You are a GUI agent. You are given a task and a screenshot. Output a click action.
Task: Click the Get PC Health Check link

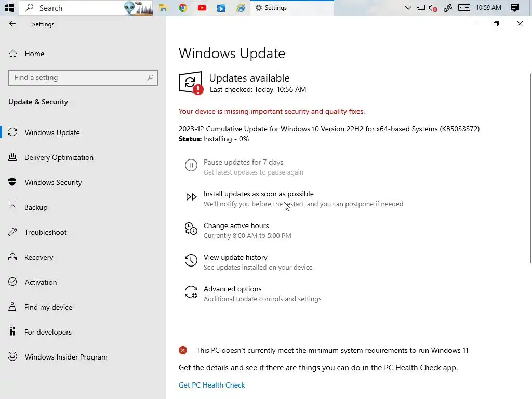point(212,385)
